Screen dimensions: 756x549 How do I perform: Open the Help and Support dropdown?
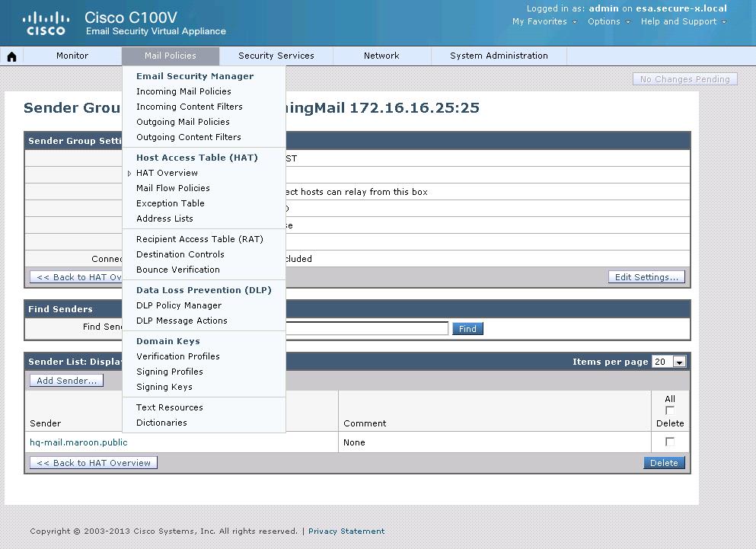(x=683, y=21)
